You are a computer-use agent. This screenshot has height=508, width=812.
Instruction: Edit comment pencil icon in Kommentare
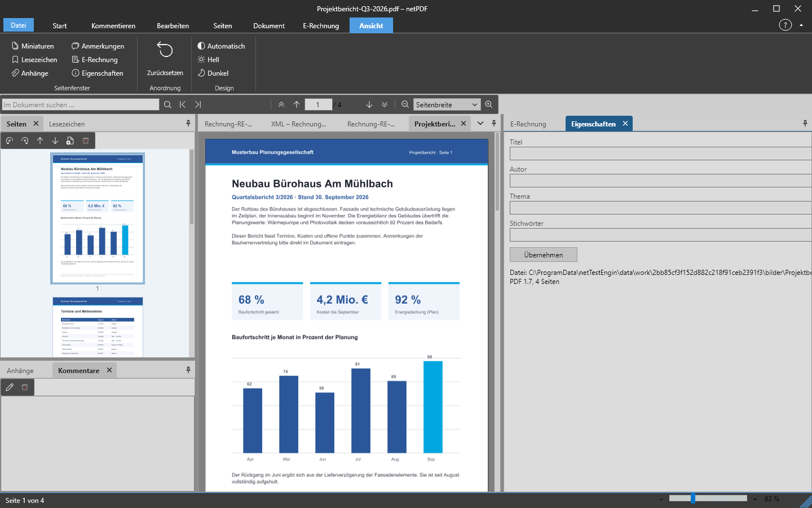coord(10,387)
